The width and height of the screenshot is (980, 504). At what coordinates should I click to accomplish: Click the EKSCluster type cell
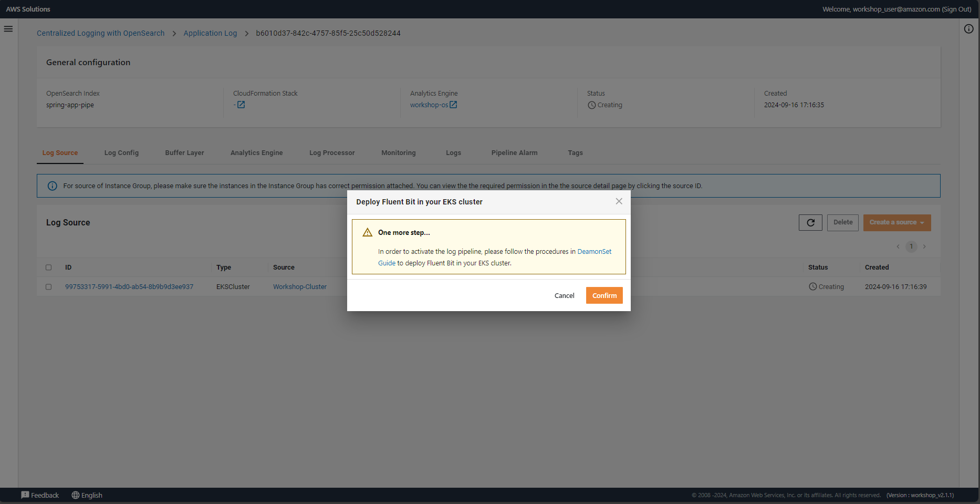233,287
